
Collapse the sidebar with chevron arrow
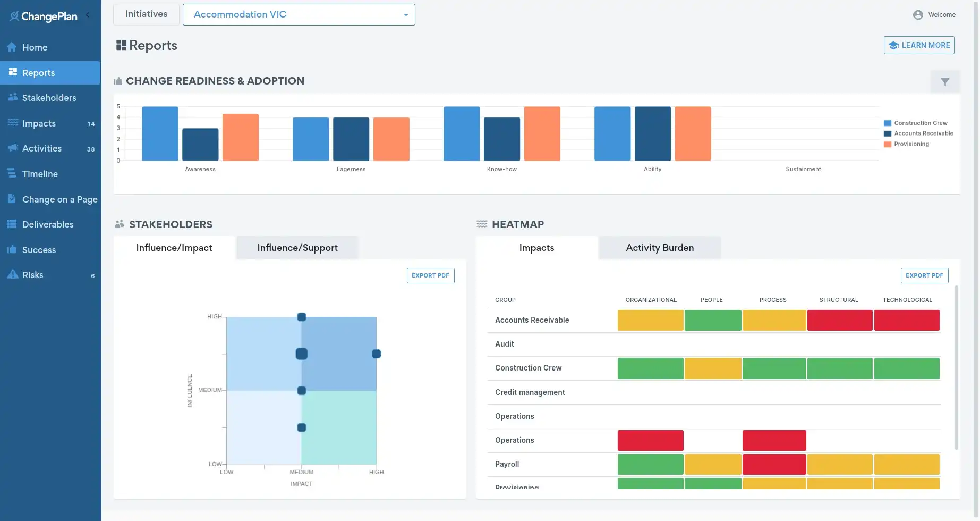88,15
